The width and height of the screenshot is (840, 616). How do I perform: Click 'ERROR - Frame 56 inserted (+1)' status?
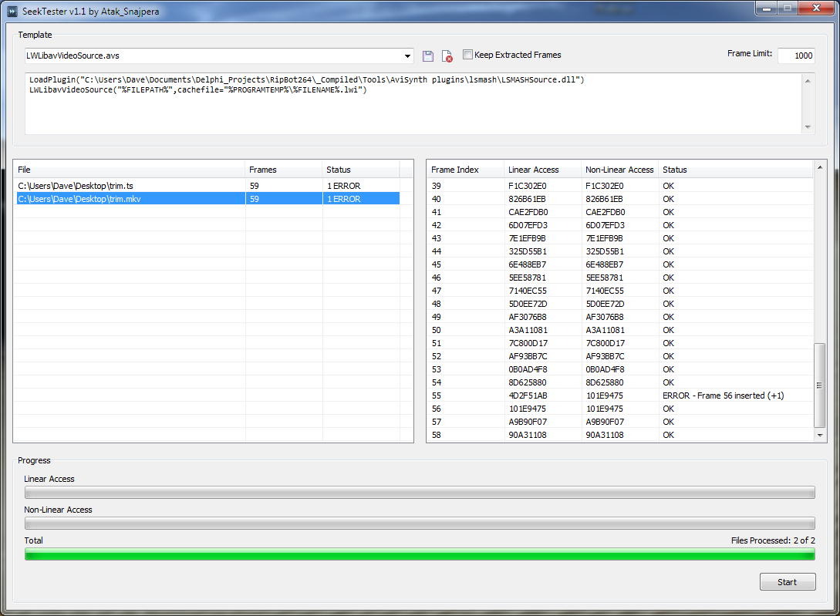(724, 396)
